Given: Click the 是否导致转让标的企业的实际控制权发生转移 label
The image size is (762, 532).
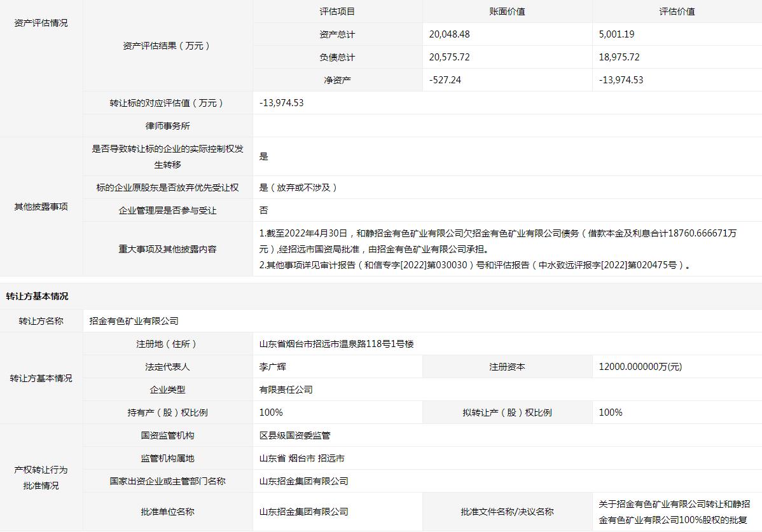Looking at the screenshot, I should 167,157.
